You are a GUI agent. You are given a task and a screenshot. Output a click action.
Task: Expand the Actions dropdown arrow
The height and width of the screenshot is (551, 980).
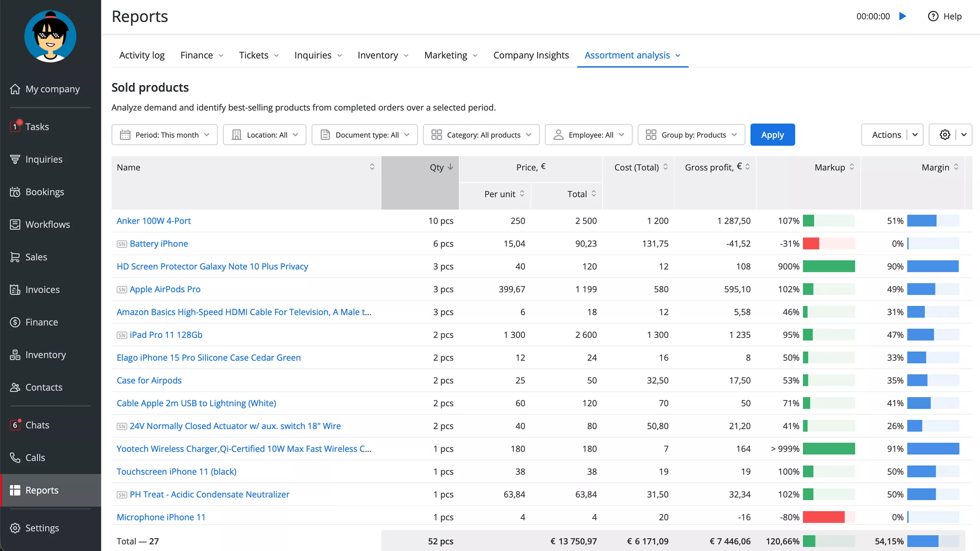(915, 135)
